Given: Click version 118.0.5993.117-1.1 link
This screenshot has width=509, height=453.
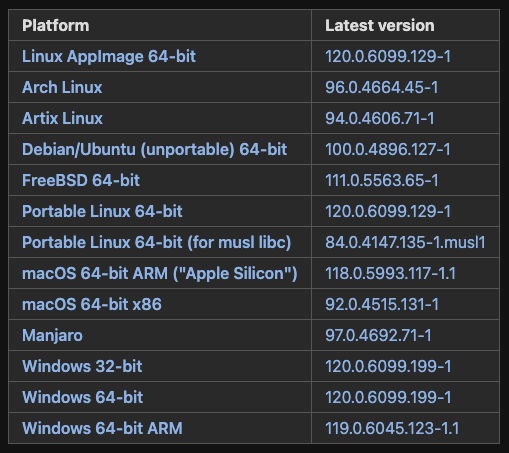Looking at the screenshot, I should tap(390, 273).
